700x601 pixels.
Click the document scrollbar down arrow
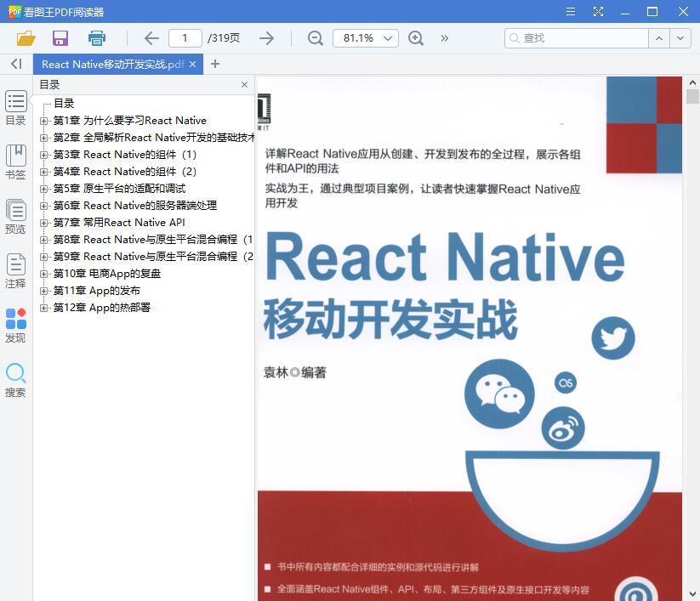point(692,594)
